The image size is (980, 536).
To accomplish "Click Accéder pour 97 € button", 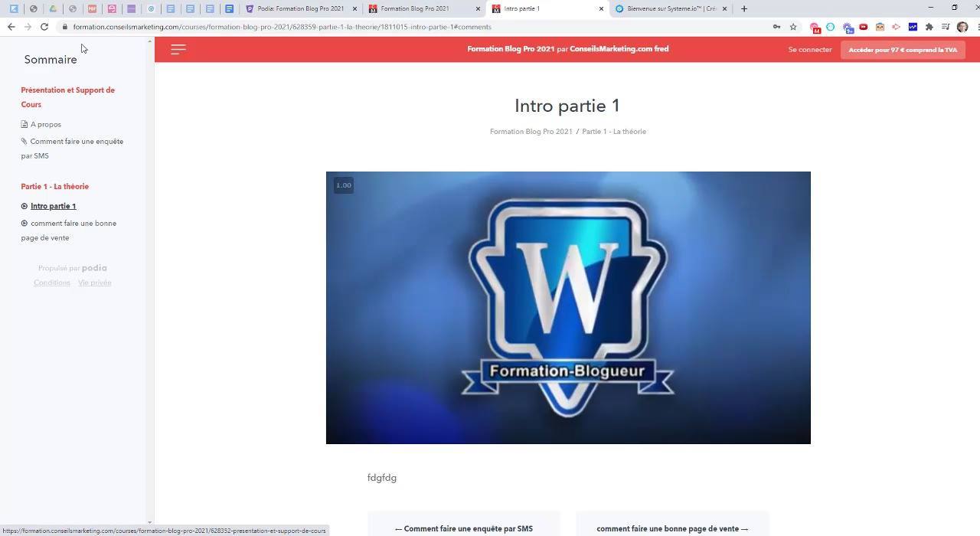I will [x=903, y=50].
